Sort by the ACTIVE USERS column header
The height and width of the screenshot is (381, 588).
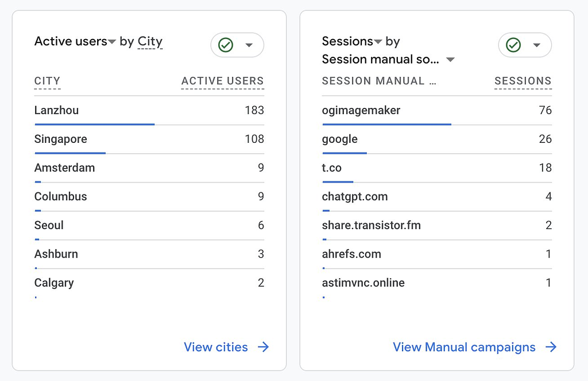222,81
